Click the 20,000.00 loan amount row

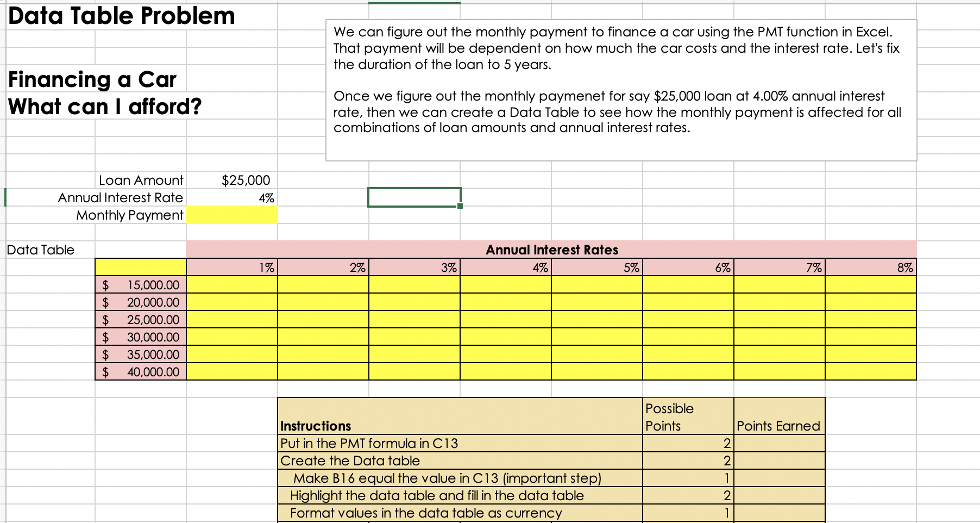click(141, 302)
